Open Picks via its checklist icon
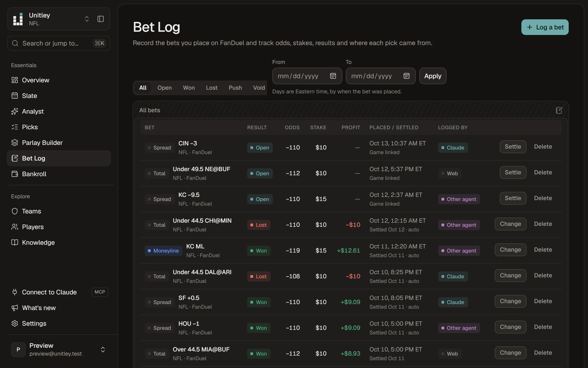The image size is (588, 368). click(x=14, y=127)
